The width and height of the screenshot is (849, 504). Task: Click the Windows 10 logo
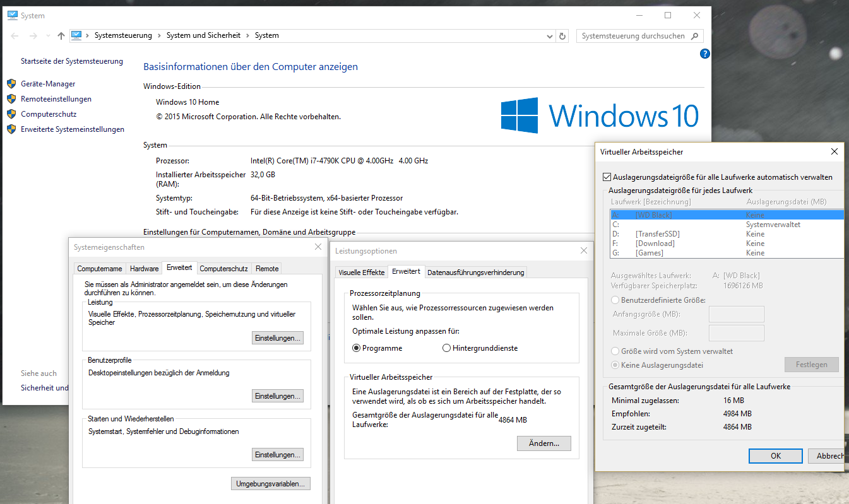(600, 115)
